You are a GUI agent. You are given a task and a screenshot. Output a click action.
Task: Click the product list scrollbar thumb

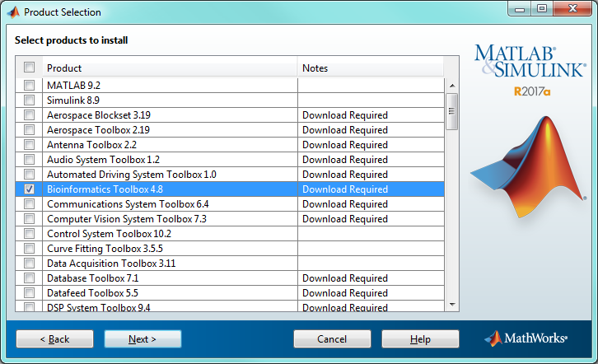[x=452, y=111]
